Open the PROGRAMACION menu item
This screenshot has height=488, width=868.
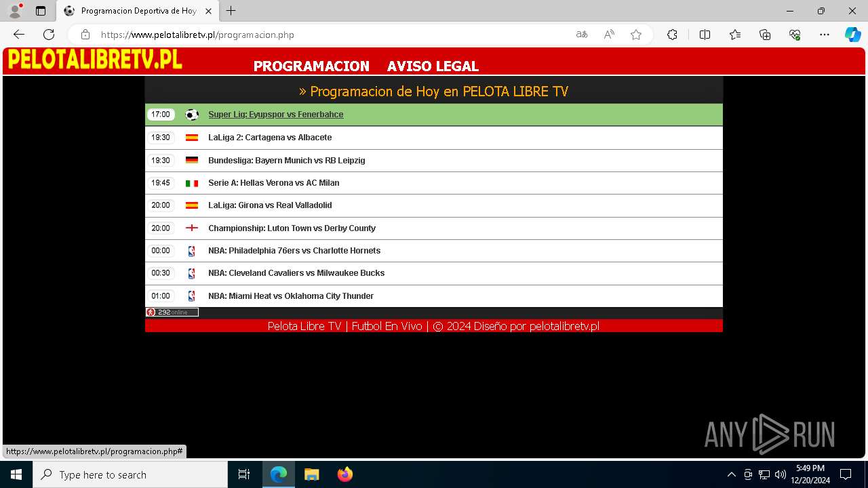(x=311, y=66)
